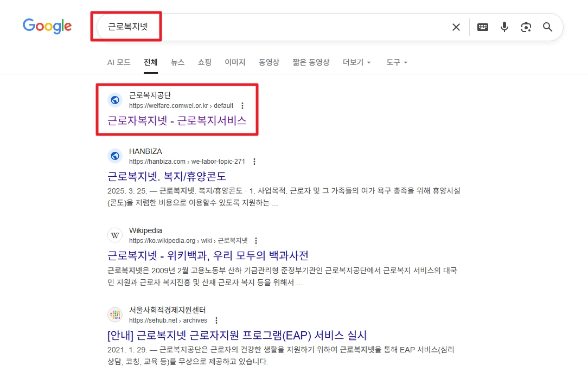Open the three-dot menu on the Wikipedia result

point(255,240)
